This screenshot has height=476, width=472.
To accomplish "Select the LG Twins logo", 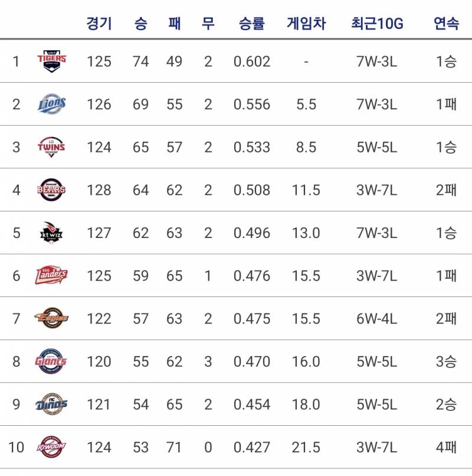I will coord(51,147).
